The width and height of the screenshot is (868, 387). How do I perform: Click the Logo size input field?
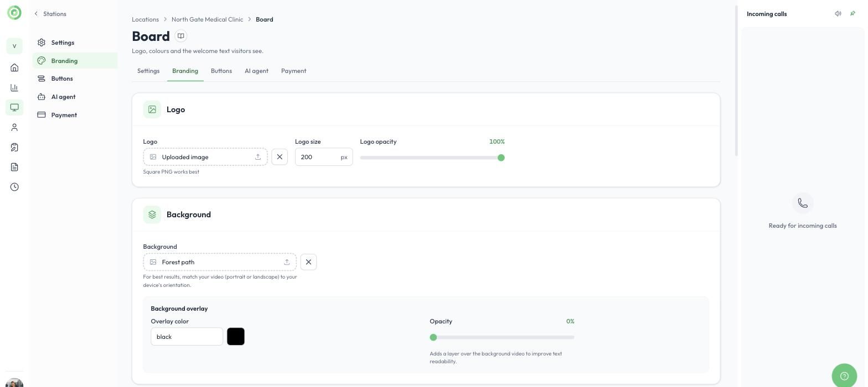(x=324, y=157)
